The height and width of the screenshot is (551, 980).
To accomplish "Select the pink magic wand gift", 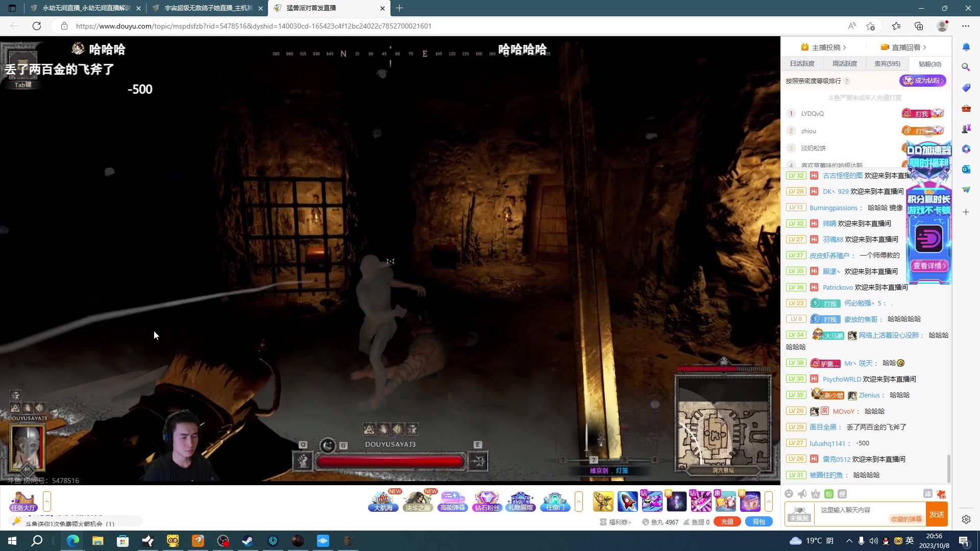I will [701, 501].
